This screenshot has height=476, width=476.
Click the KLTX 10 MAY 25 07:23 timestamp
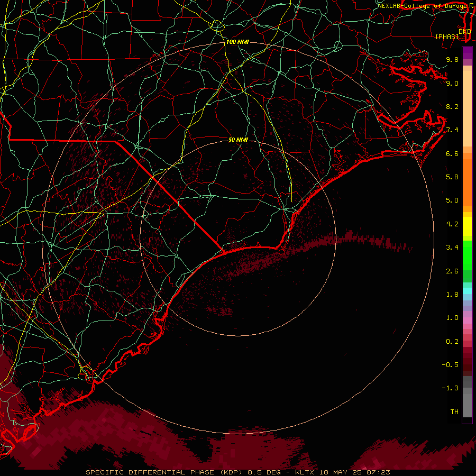coord(342,472)
